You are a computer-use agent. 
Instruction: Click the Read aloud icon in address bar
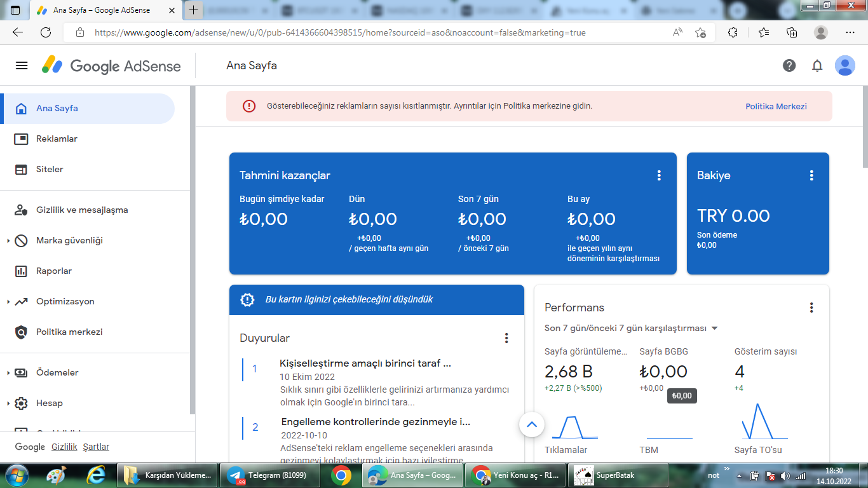(678, 32)
